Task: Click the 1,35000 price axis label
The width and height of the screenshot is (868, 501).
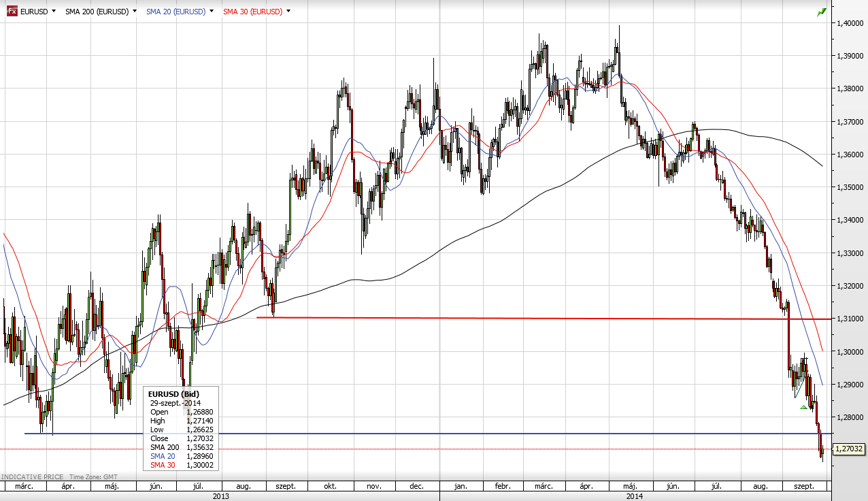Action: tap(850, 187)
